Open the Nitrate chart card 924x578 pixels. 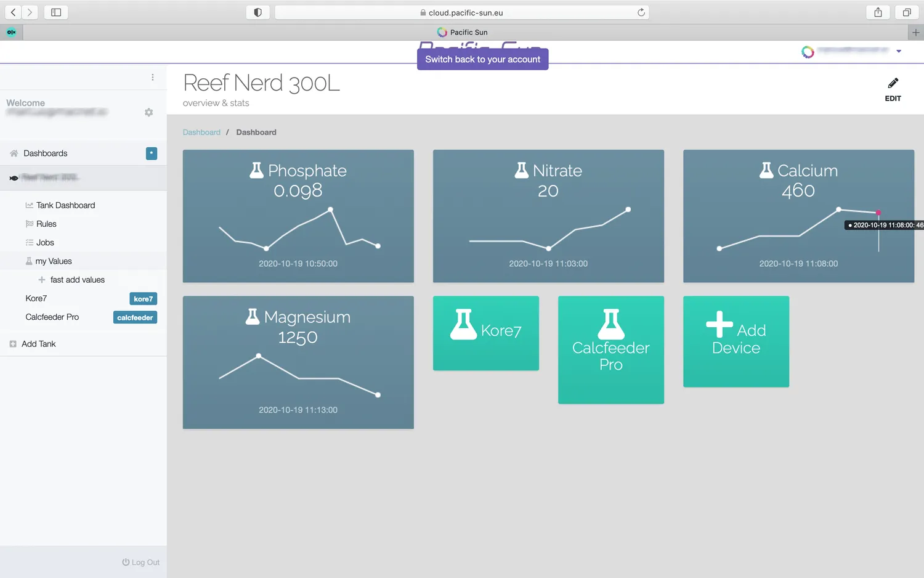[548, 216]
